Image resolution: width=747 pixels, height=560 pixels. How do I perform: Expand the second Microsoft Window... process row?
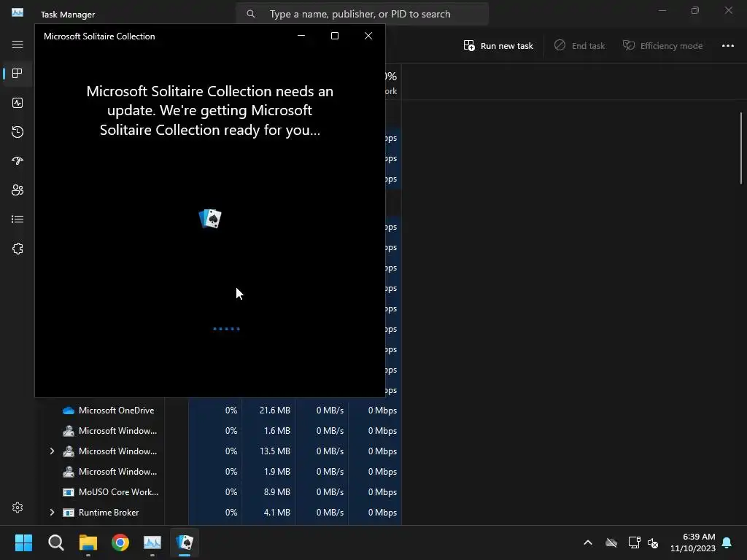pyautogui.click(x=52, y=451)
